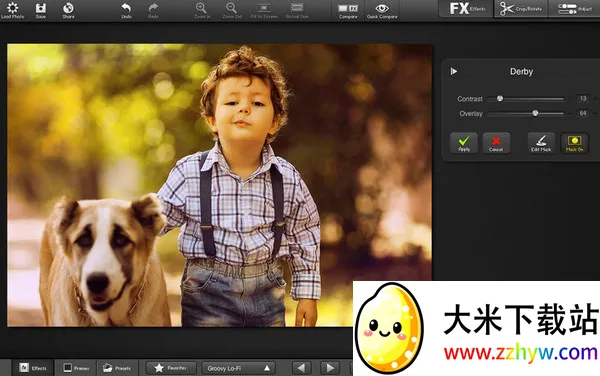Click the Contrast value field 13
This screenshot has height=376, width=600.
(583, 99)
